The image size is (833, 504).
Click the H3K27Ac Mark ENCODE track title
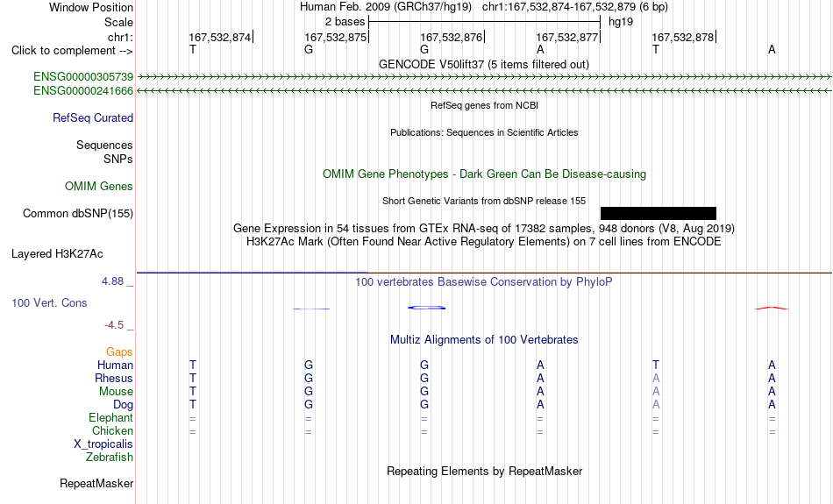coord(484,242)
